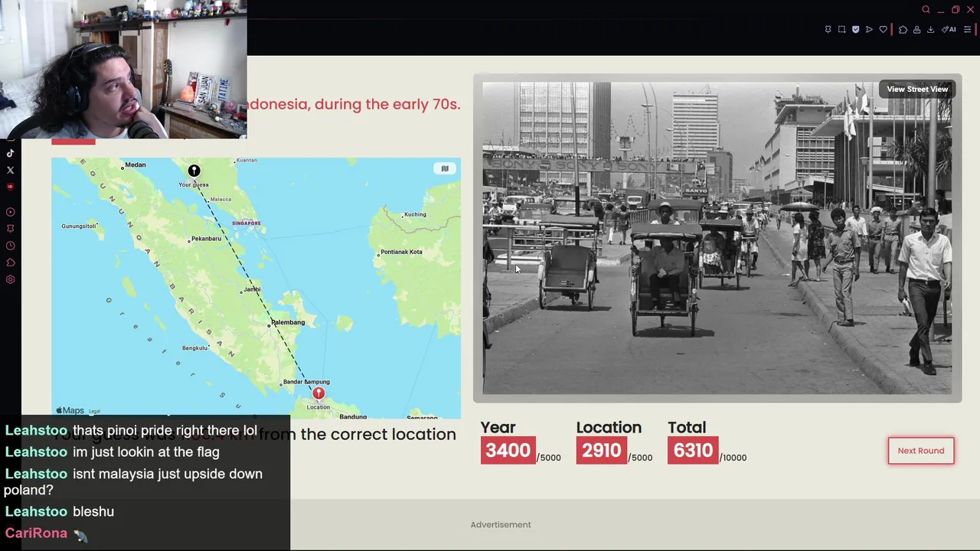Viewport: 980px width, 551px height.
Task: Open TikTok from the browser sidebar
Action: 10,153
